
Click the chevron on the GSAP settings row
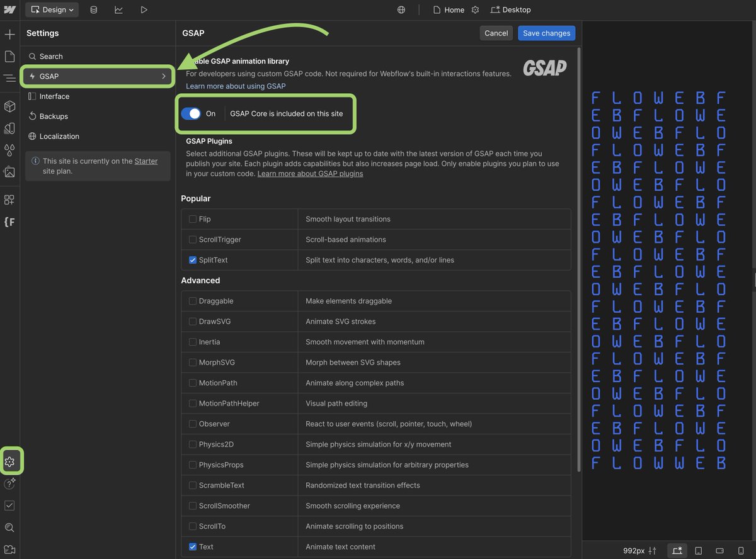click(x=164, y=76)
